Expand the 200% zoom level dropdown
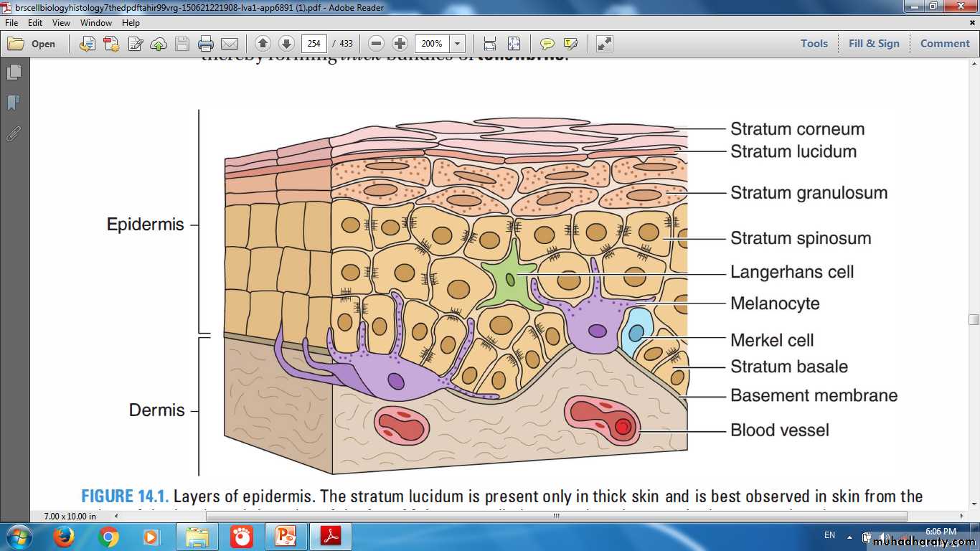980x551 pixels. click(457, 44)
